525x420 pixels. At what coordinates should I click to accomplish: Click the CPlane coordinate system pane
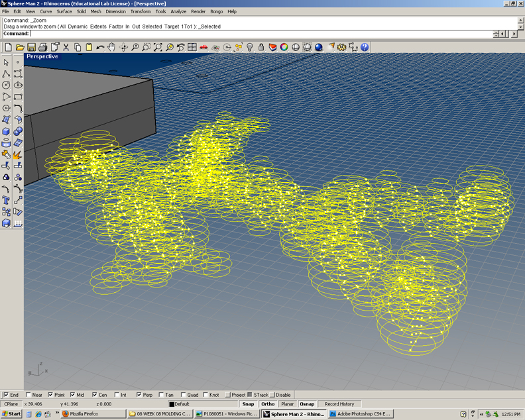pos(11,403)
